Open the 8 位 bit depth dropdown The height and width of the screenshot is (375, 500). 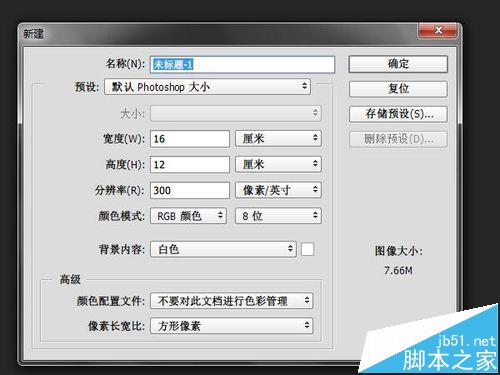pos(278,216)
